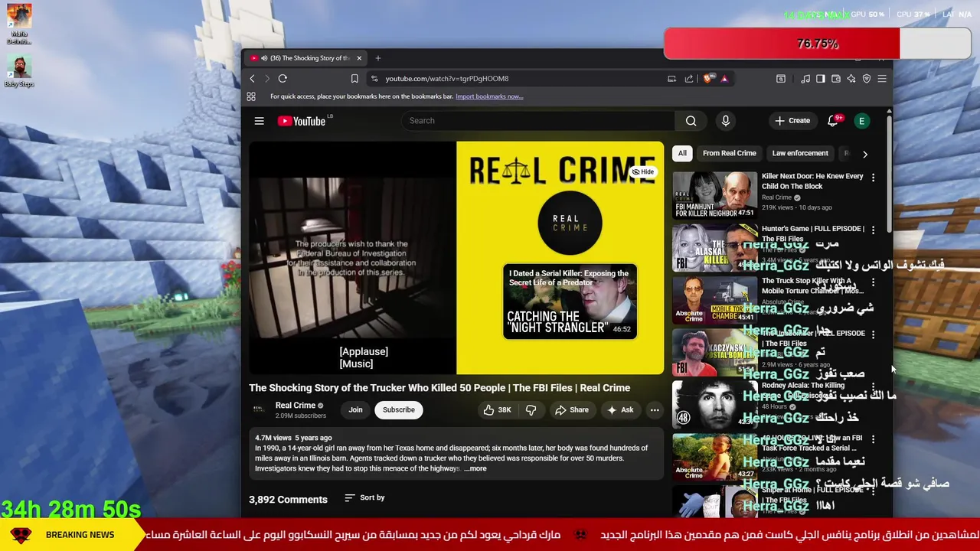The width and height of the screenshot is (980, 551).
Task: Share this page from address bar
Action: click(x=688, y=79)
